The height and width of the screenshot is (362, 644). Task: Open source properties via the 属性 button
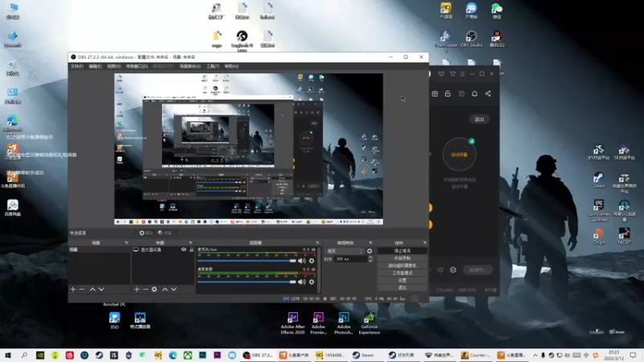point(146,232)
